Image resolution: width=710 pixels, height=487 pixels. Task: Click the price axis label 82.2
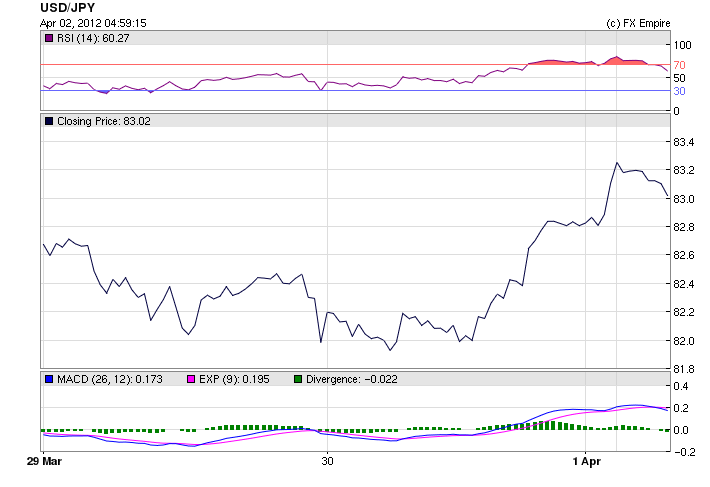(x=683, y=312)
